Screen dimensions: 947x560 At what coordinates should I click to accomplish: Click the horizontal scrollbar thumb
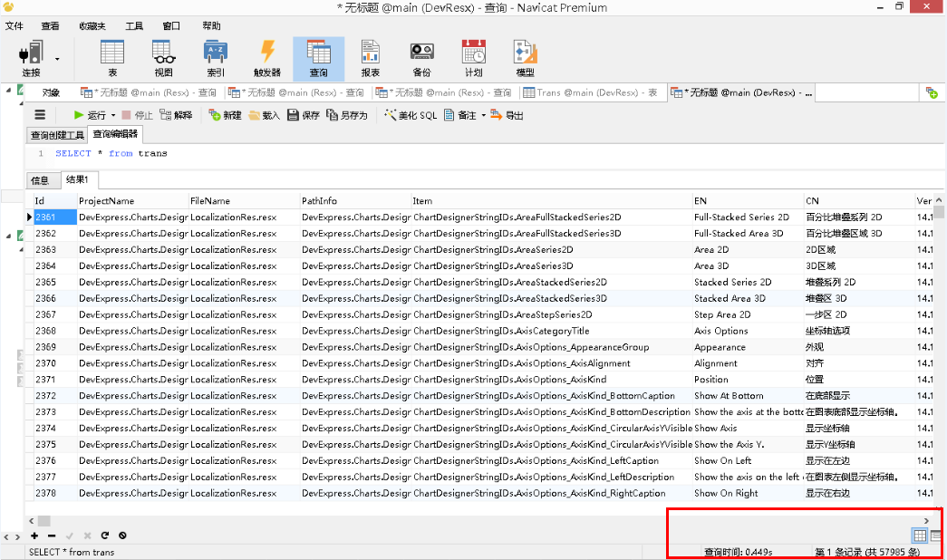(44, 521)
